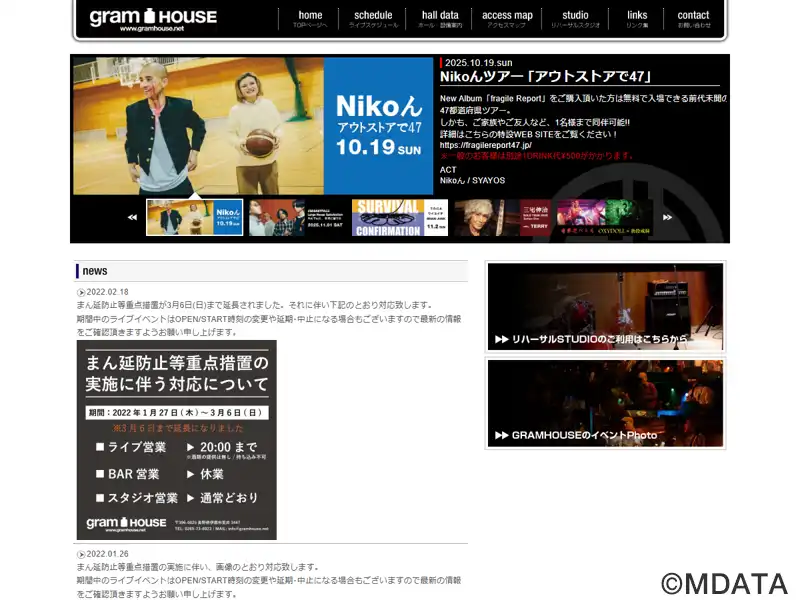Screen dimensions: 800x600
Task: Open the Nikoんツアー event title
Action: [546, 77]
